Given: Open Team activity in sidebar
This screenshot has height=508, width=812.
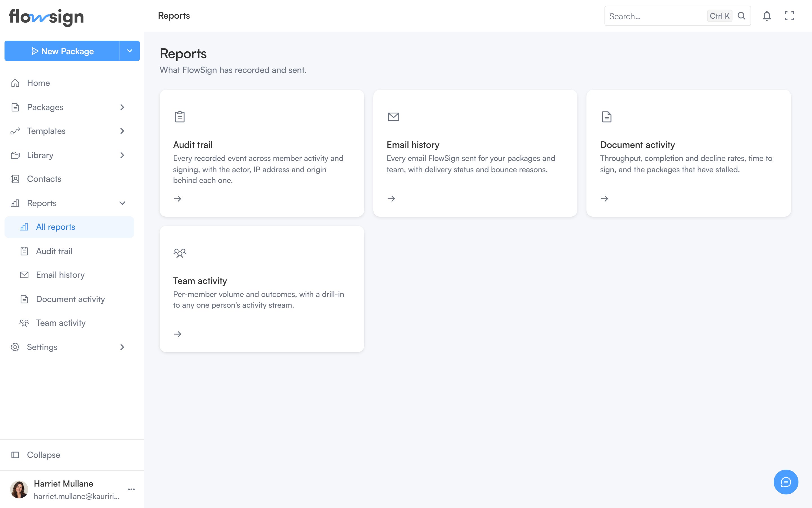Looking at the screenshot, I should click(x=69, y=323).
